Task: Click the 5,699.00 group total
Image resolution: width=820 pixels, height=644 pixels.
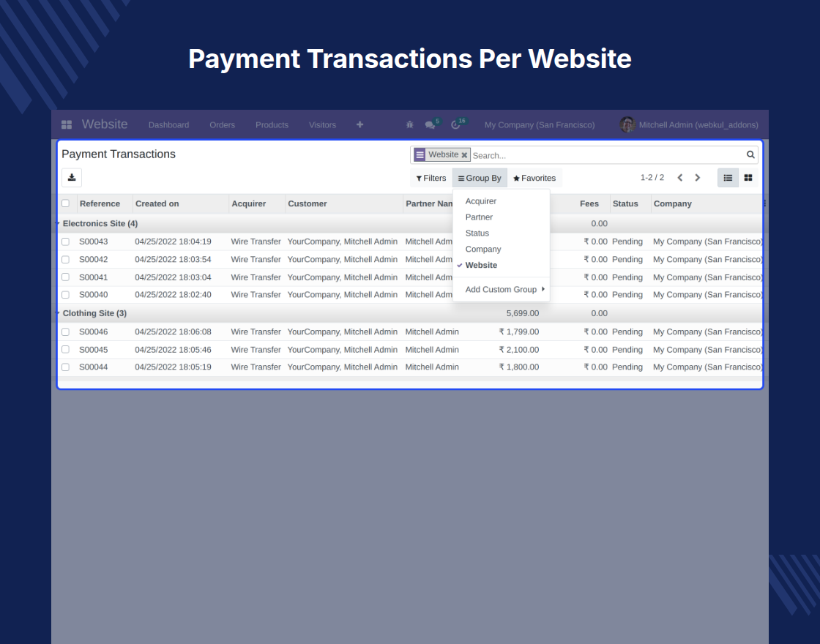Action: [x=523, y=313]
